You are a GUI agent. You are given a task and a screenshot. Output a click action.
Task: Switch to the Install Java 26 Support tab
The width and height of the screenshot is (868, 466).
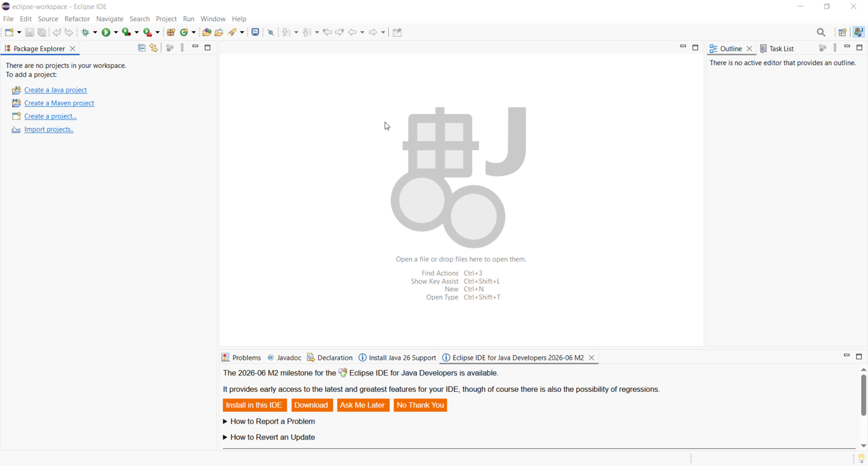[397, 358]
